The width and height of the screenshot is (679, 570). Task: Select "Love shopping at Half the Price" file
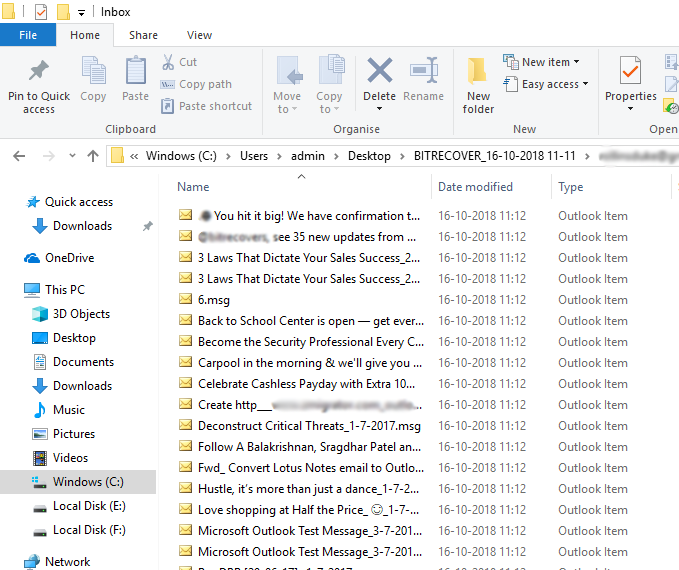308,510
